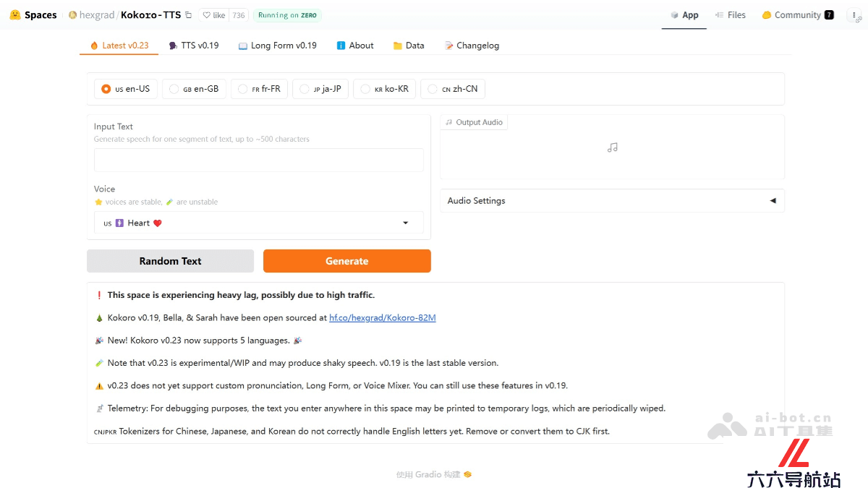Click the "Input Text" label
Screen dimensions: 868x488
114,127
